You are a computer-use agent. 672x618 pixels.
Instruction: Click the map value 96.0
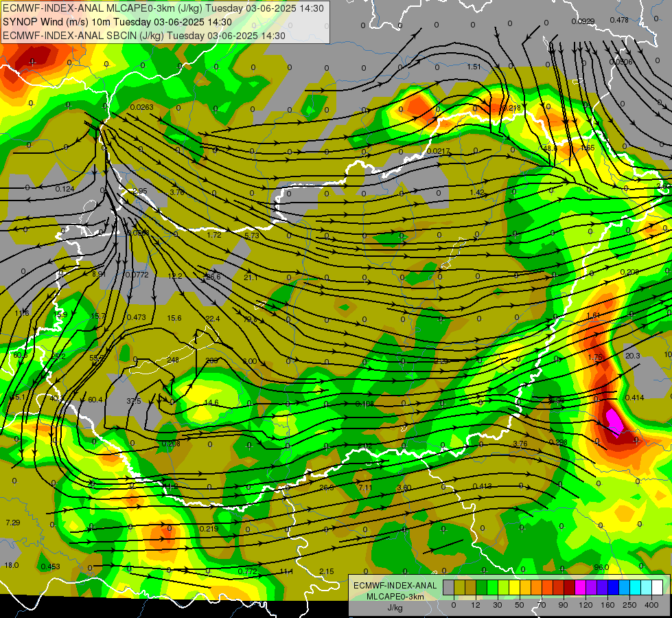pos(601,567)
